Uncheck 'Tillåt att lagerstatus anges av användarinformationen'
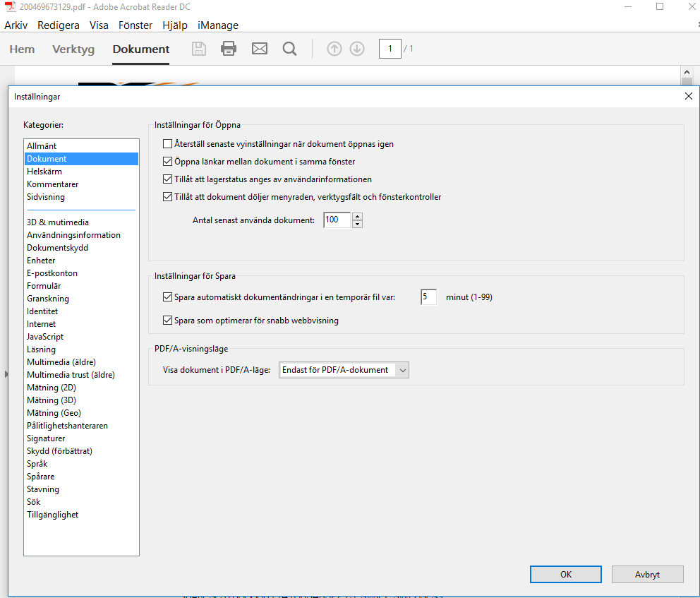This screenshot has width=700, height=598. click(167, 179)
